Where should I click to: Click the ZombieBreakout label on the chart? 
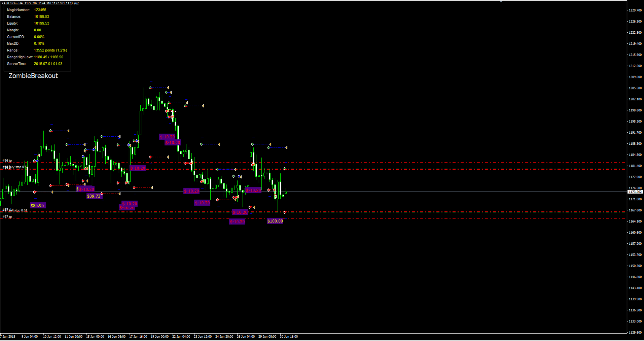coord(33,76)
